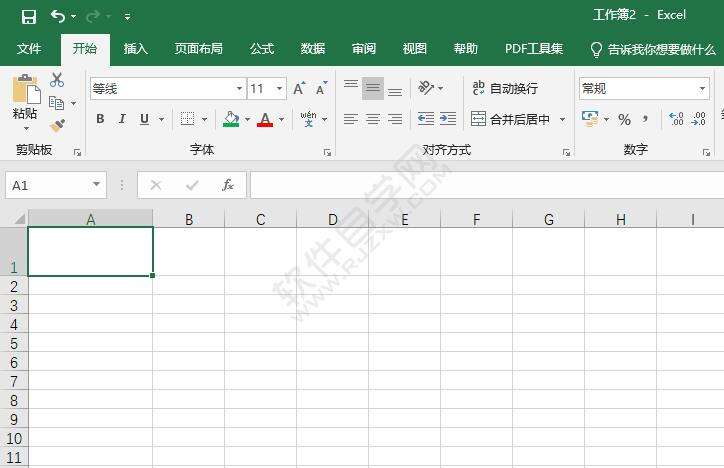Click 合并后居中 merge and center
Viewport: 724px width, 468px height.
click(x=510, y=120)
